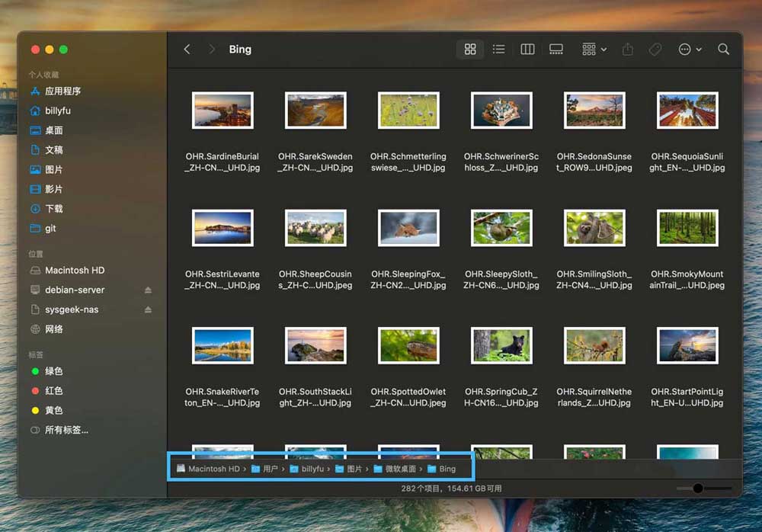Eject the debian-server volume
The image size is (762, 532).
149,290
